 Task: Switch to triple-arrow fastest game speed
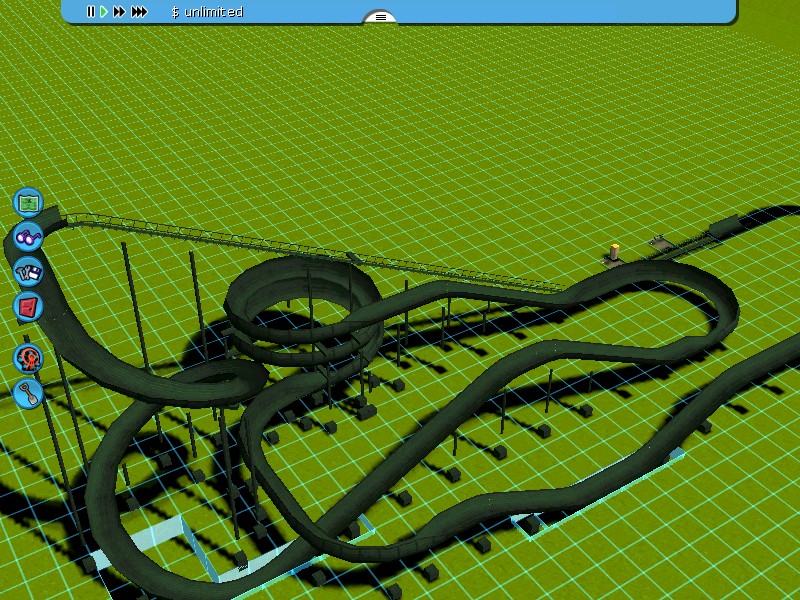tap(140, 12)
